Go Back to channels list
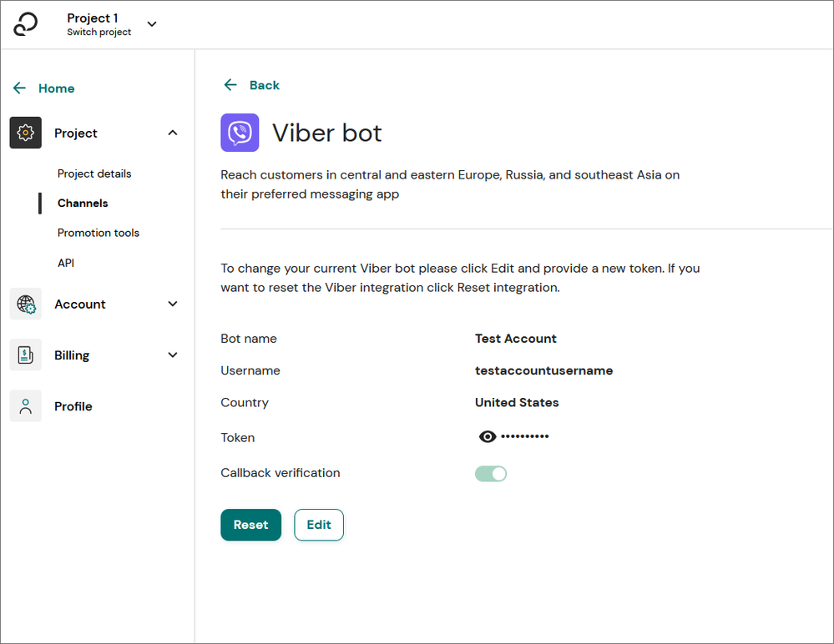 tap(265, 85)
